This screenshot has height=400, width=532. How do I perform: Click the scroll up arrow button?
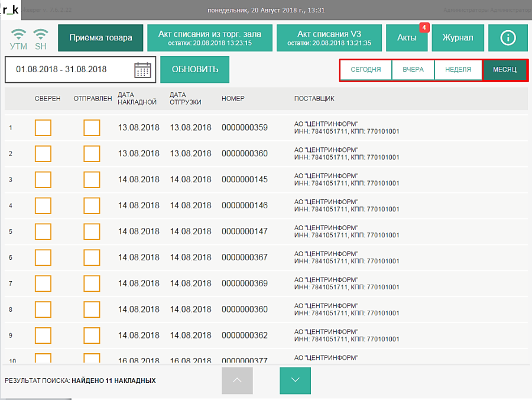[237, 380]
